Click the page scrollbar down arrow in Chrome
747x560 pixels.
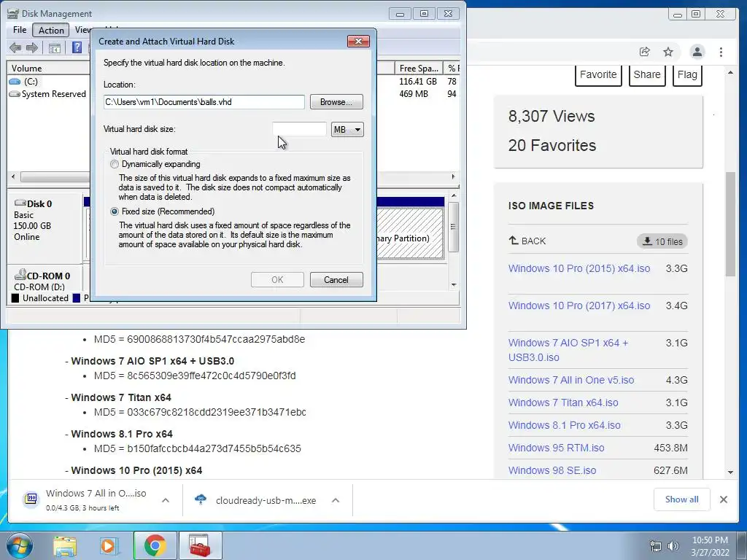[x=730, y=472]
